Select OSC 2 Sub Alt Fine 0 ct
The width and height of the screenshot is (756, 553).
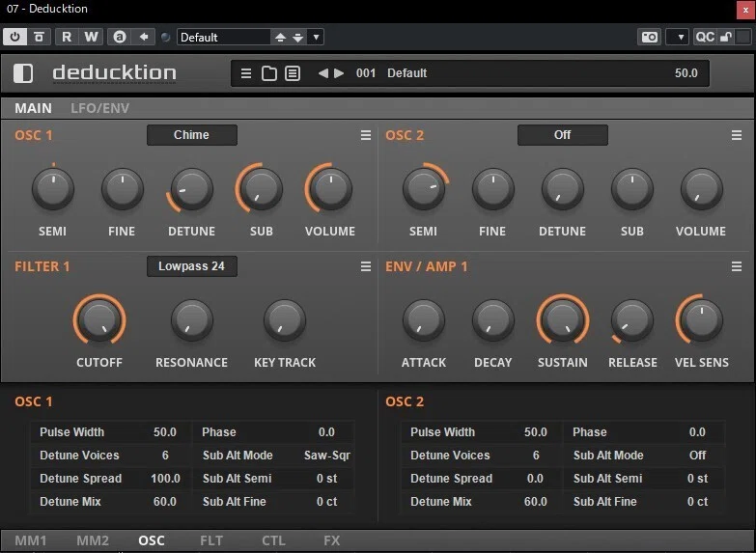tap(697, 502)
